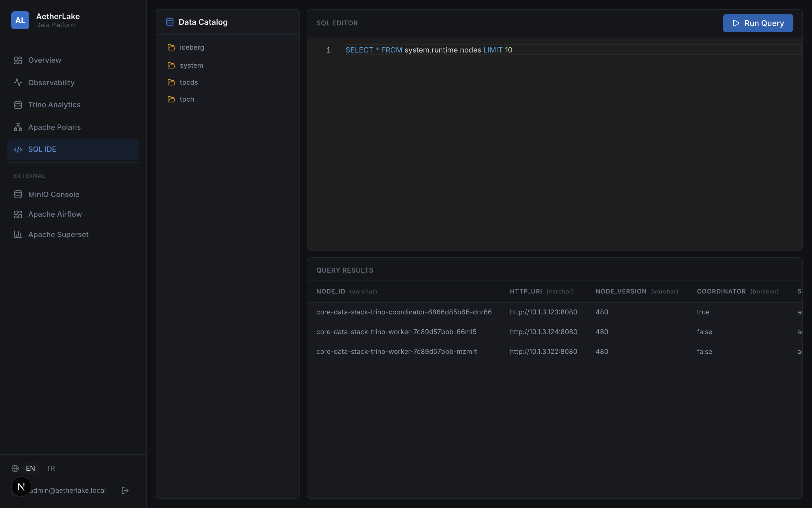The height and width of the screenshot is (508, 812).
Task: Click the http://10.1.3.123:8080 cell
Action: (544, 312)
